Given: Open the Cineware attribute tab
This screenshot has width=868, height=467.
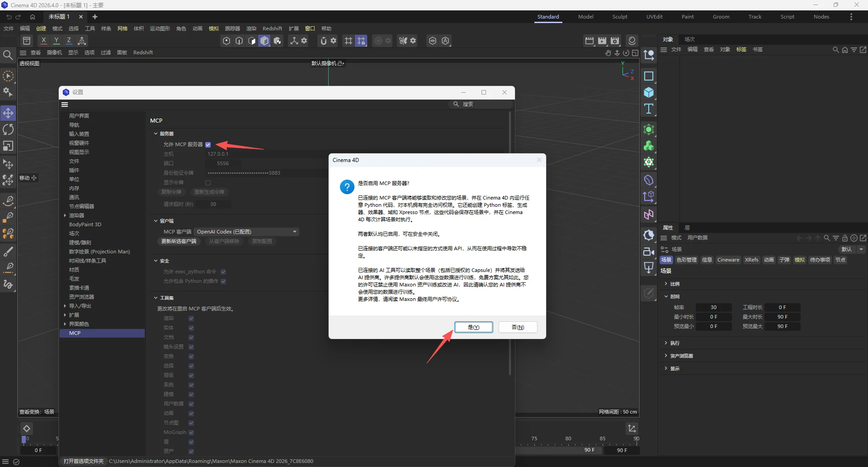Looking at the screenshot, I should pos(728,260).
